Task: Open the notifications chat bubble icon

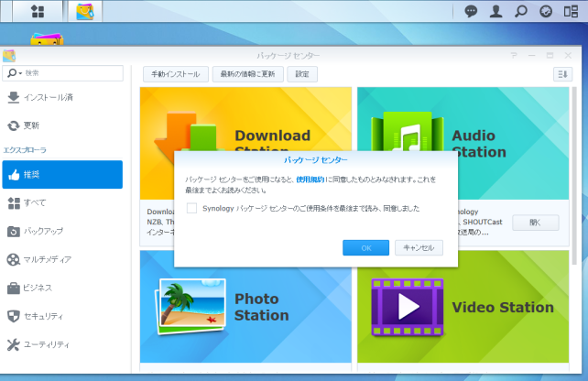Action: (471, 11)
